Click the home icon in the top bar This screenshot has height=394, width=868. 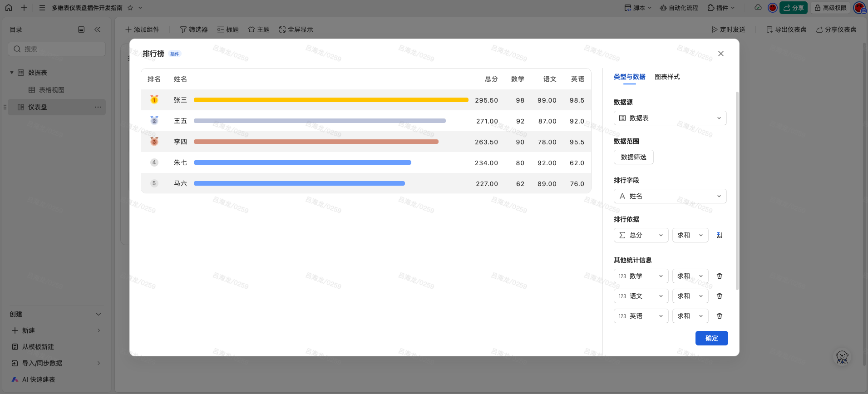[9, 8]
